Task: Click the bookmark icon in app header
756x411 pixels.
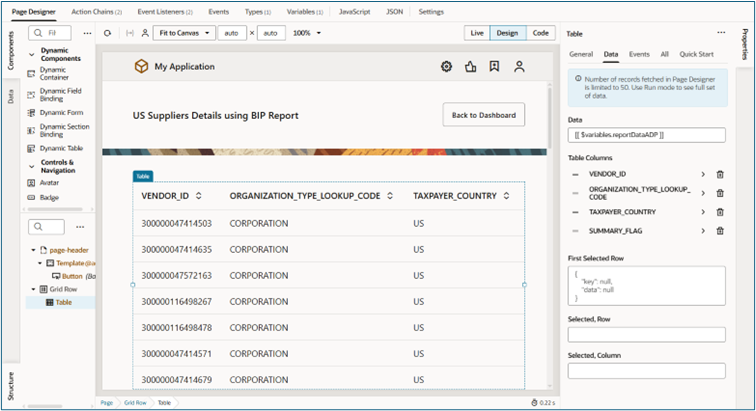Action: pos(494,67)
